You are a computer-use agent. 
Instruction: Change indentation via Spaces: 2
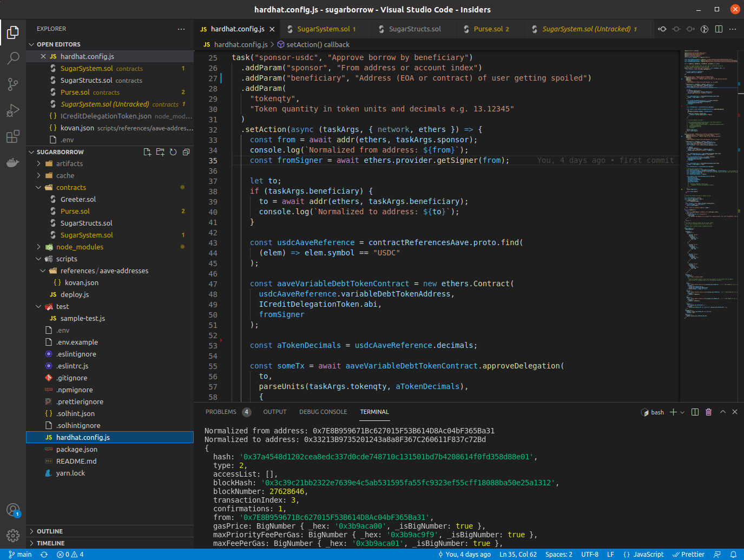click(558, 555)
